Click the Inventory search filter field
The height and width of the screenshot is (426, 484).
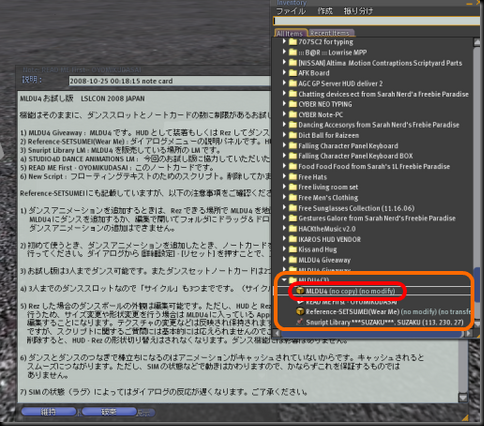[376, 21]
